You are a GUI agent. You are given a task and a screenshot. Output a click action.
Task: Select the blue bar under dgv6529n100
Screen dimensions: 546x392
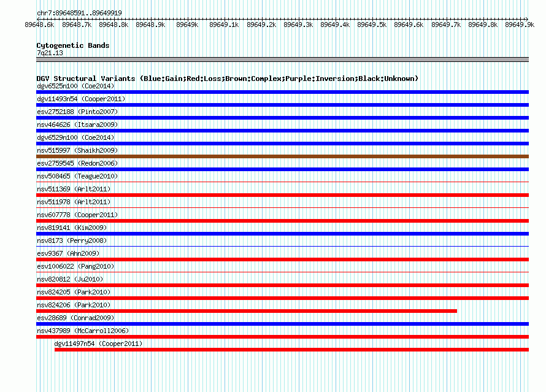[x=282, y=144]
